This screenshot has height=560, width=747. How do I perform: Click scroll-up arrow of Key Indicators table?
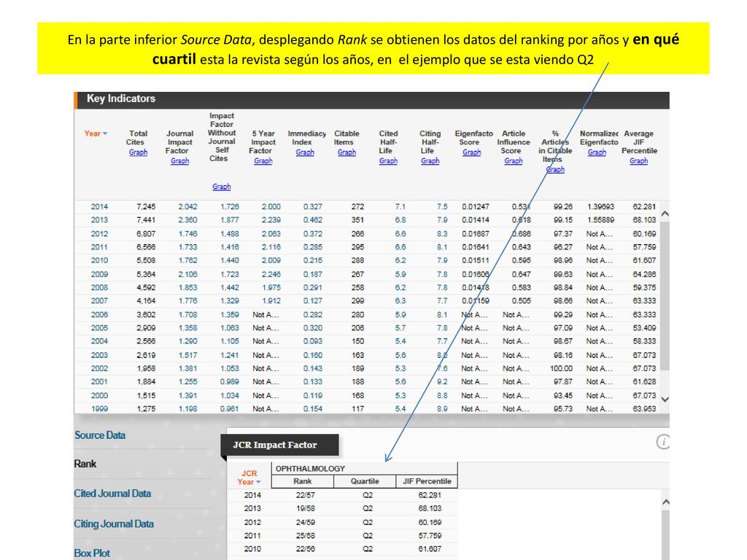(665, 214)
